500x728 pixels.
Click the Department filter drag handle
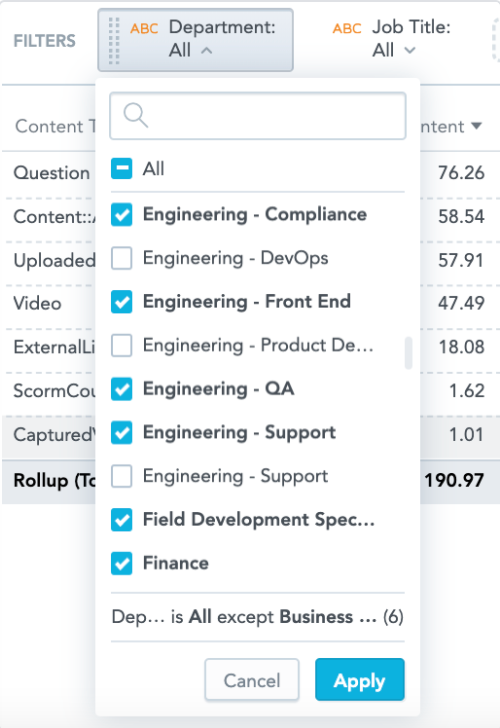[x=114, y=40]
